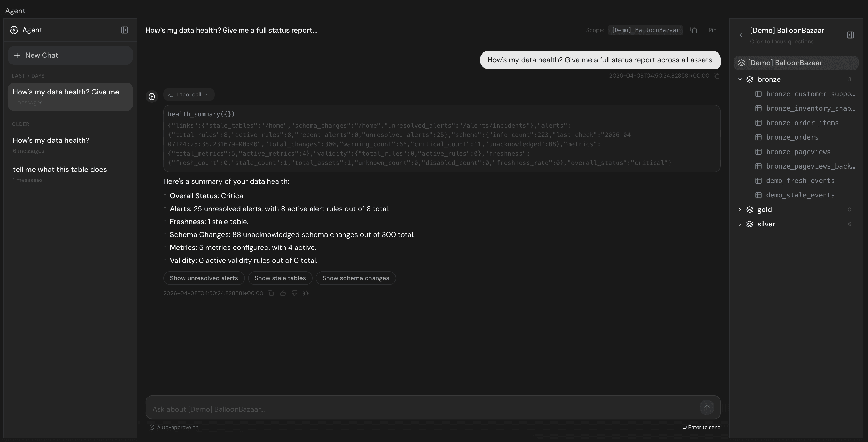The width and height of the screenshot is (868, 442).
Task: Click table icon for demo_fresh_events
Action: [758, 181]
